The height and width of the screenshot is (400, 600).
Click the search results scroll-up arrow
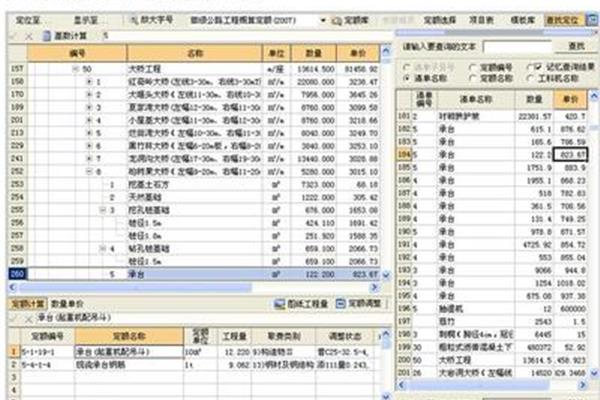(594, 95)
